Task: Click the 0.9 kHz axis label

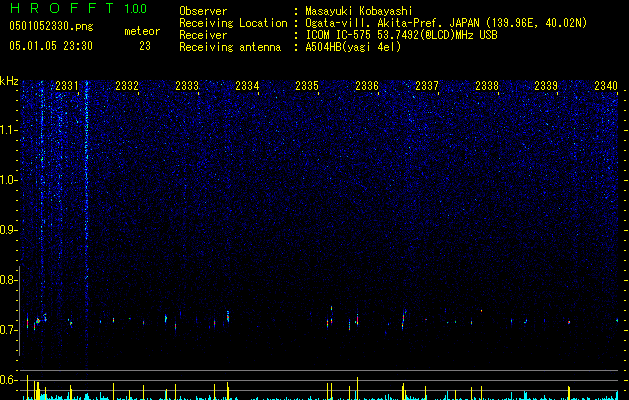Action: coord(8,230)
